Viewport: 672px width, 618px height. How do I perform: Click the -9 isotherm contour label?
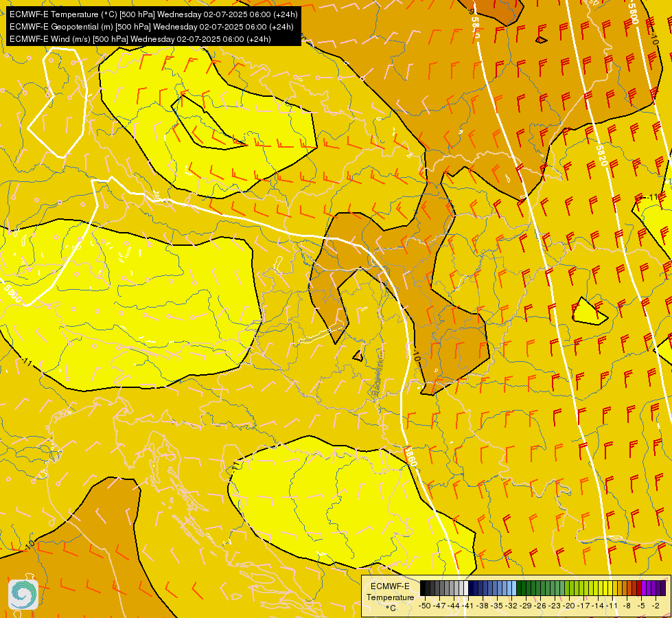(472, 11)
